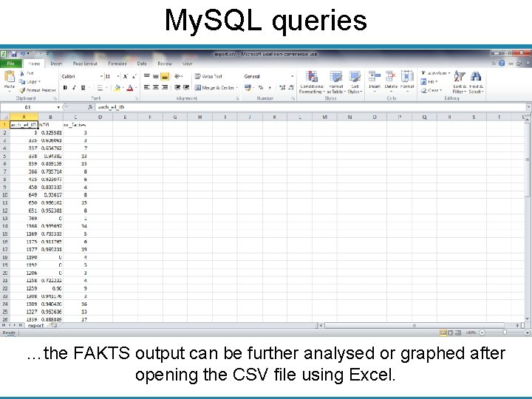Open Excel Help question mark icon
This screenshot has height=399, width=532.
point(502,63)
